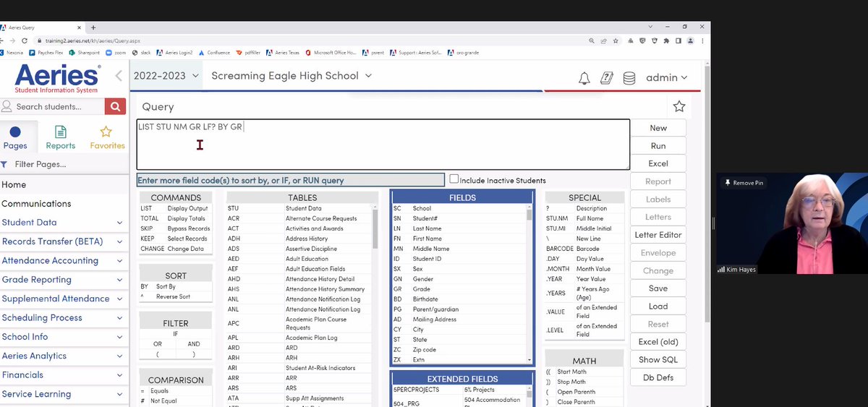Open Chrome three-dot menu
The height and width of the screenshot is (407, 868).
point(702,41)
